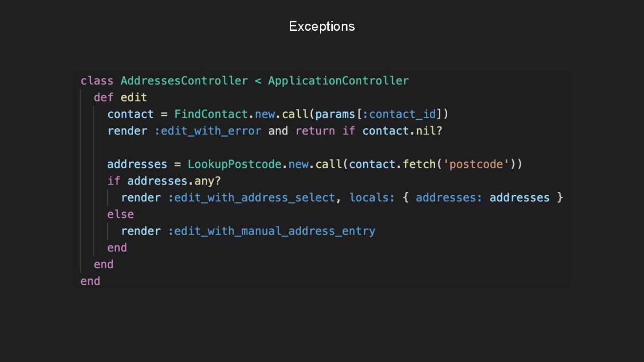This screenshot has width=644, height=362.
Task: Click the contact.nil? check
Action: 402,131
